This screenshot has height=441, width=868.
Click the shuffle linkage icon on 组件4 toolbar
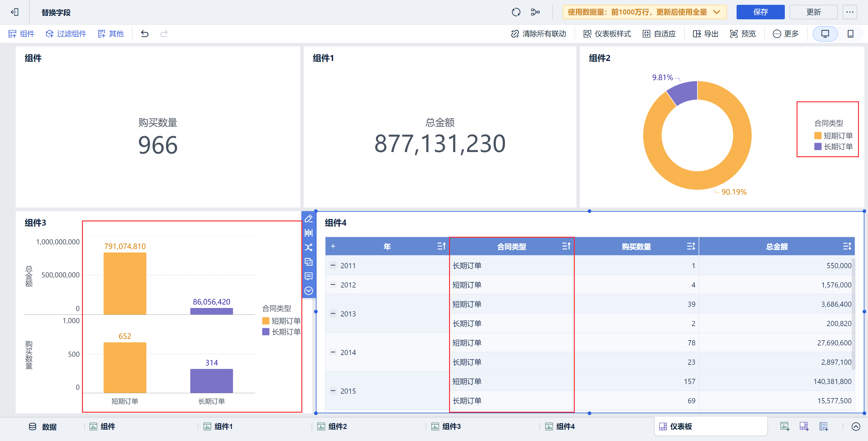coord(308,247)
